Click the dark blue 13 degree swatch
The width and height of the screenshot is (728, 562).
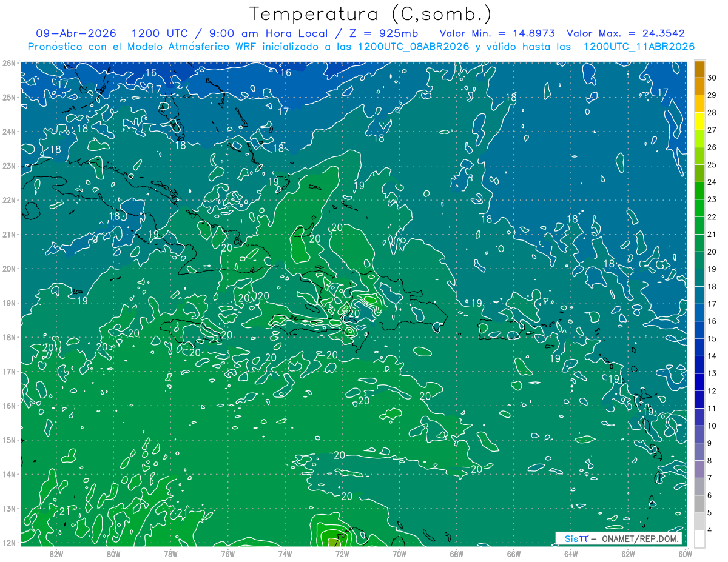[699, 365]
